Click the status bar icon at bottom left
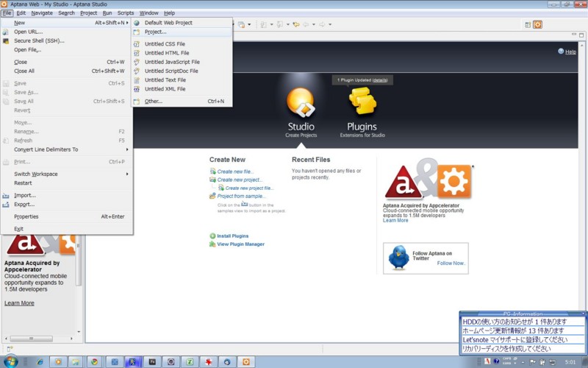The image size is (588, 368). (x=10, y=349)
